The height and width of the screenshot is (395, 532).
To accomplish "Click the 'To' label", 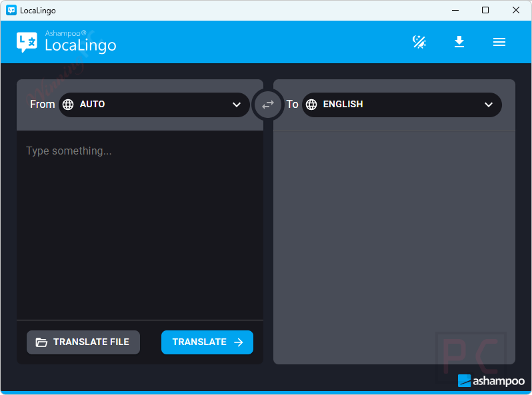I will 292,104.
